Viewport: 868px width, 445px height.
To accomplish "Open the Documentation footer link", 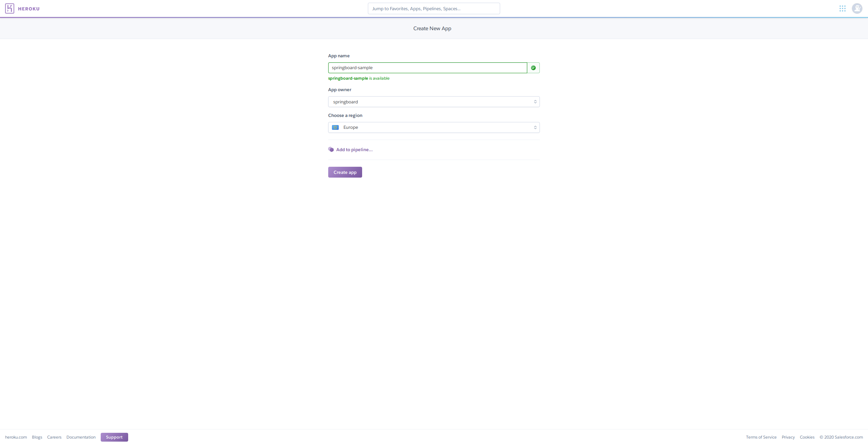I will click(x=81, y=437).
